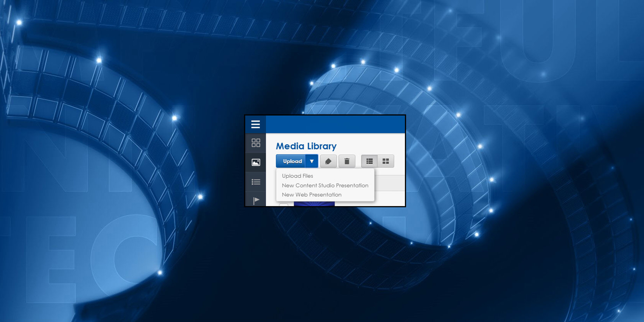Select New Web Presentation
The image size is (644, 322).
point(311,195)
